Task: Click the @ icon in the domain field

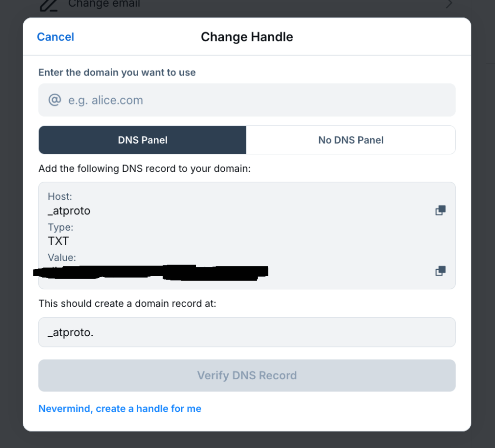Action: [54, 100]
